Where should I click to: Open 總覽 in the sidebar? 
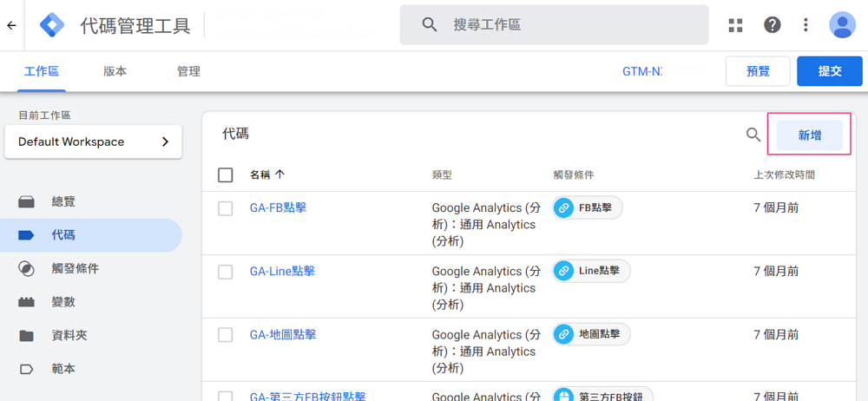point(91,202)
